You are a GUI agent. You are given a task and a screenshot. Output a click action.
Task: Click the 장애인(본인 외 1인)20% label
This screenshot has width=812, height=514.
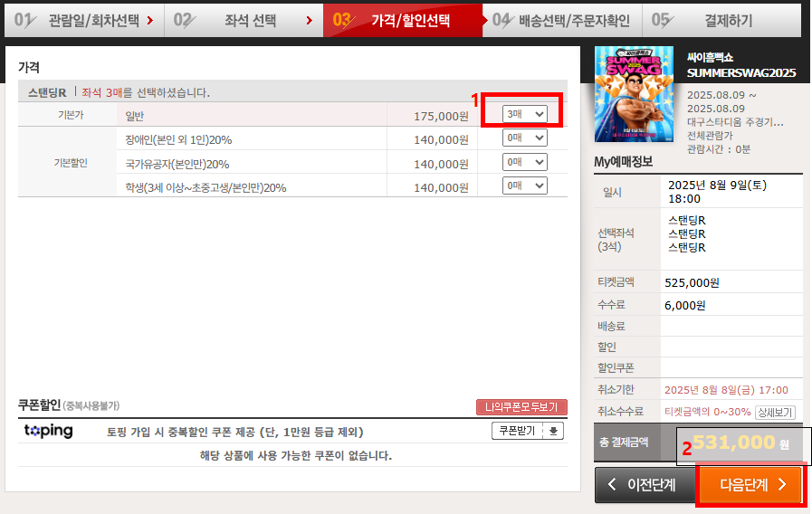click(x=178, y=139)
